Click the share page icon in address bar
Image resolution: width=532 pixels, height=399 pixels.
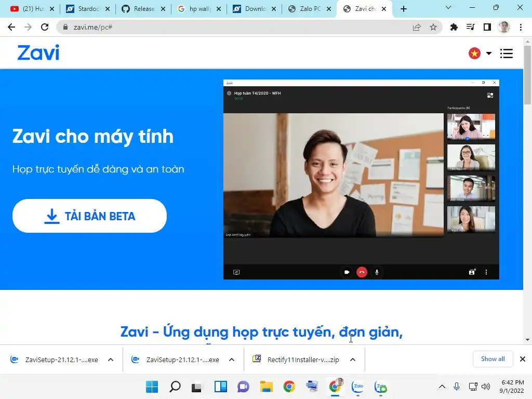[416, 27]
